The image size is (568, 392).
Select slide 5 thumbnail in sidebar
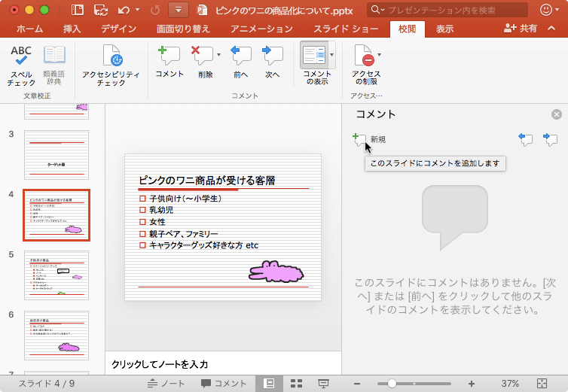point(56,275)
